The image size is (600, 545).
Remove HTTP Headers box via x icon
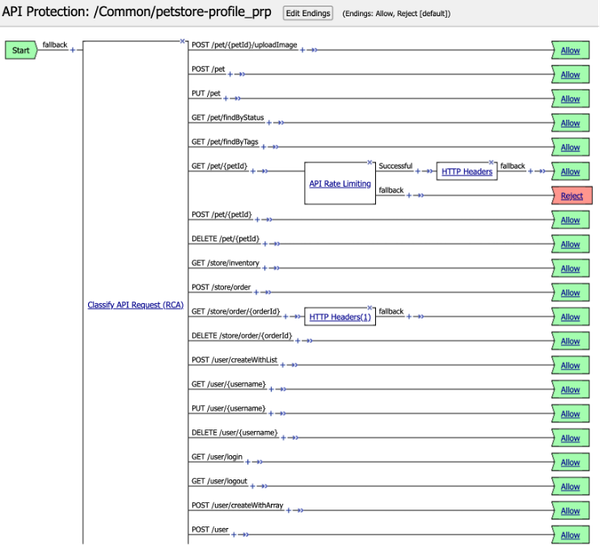pos(491,162)
